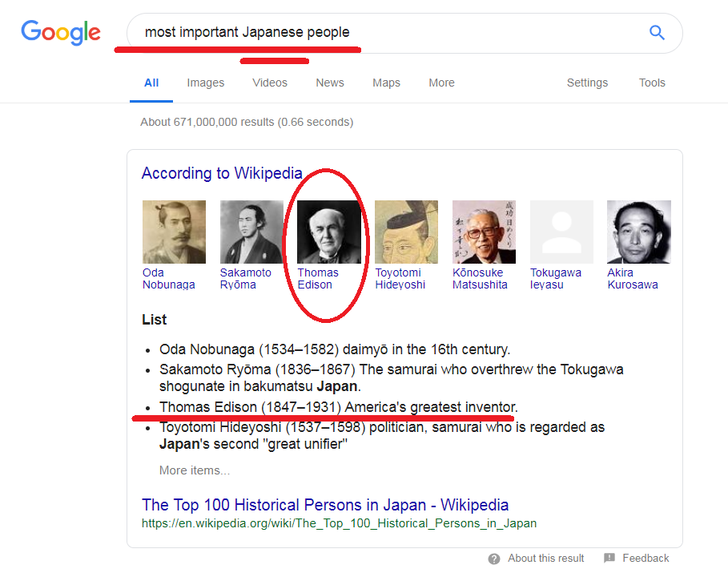
Task: Select Thomas Edison's photo thumbnail
Action: [x=329, y=232]
